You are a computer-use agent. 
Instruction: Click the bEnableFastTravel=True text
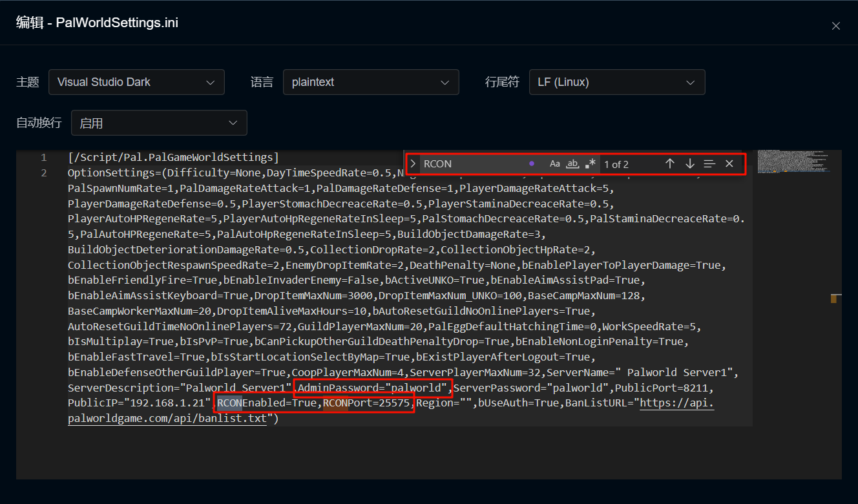(x=136, y=357)
